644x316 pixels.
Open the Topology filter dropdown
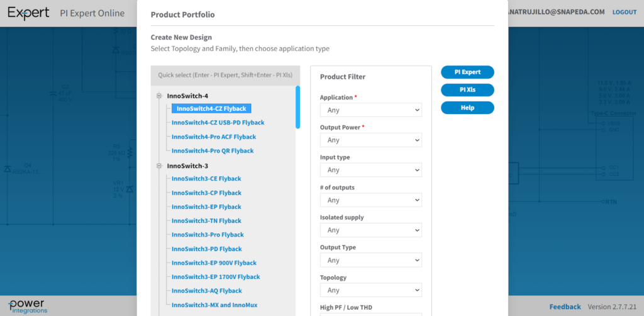pyautogui.click(x=371, y=290)
